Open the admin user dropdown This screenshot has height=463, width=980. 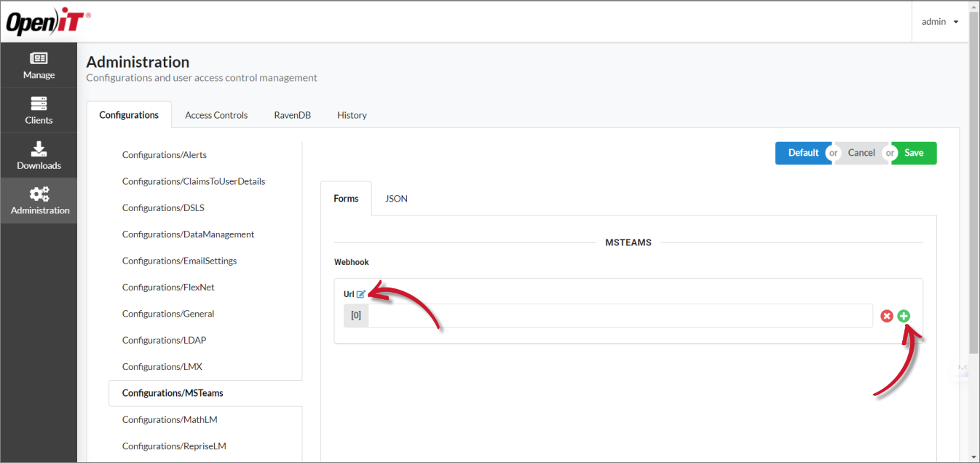pyautogui.click(x=939, y=21)
